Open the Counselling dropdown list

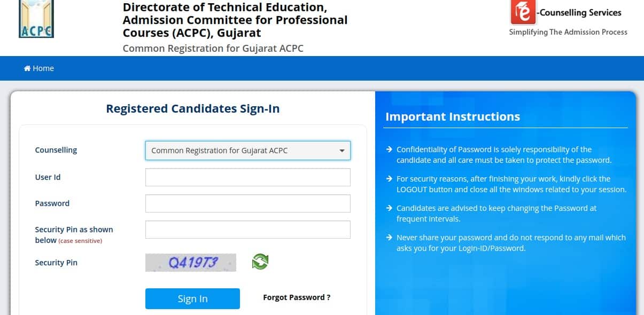pos(248,151)
